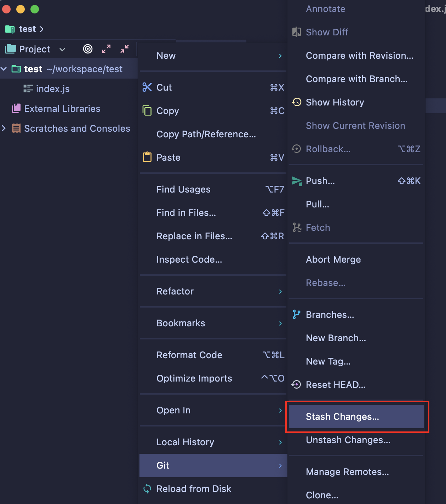
Task: Click the Show Diff icon
Action: point(297,32)
